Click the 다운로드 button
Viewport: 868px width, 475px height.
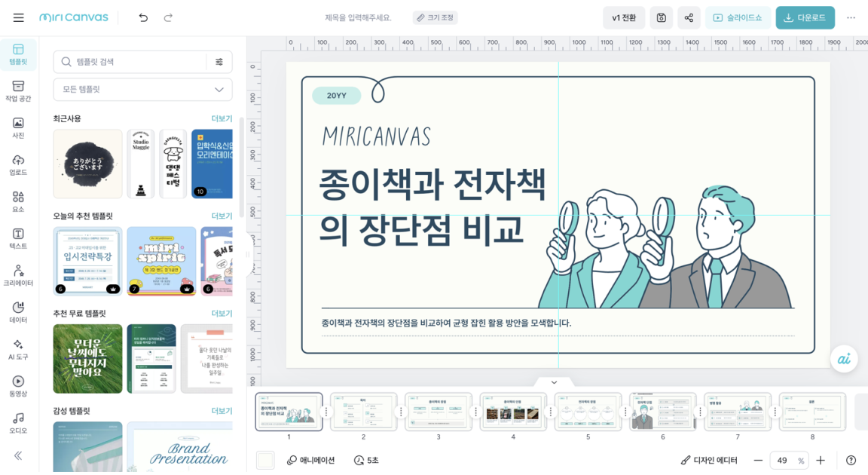[805, 17]
